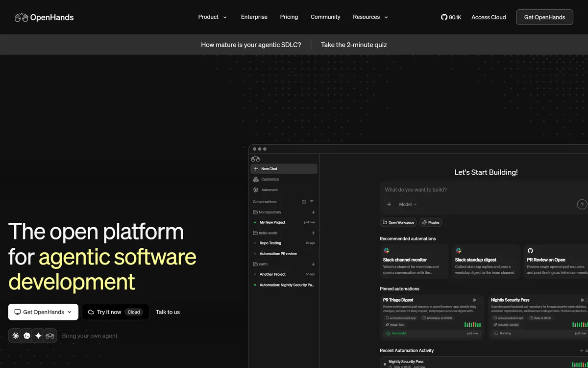Click cloud icon in Try it now button

pyautogui.click(x=91, y=312)
